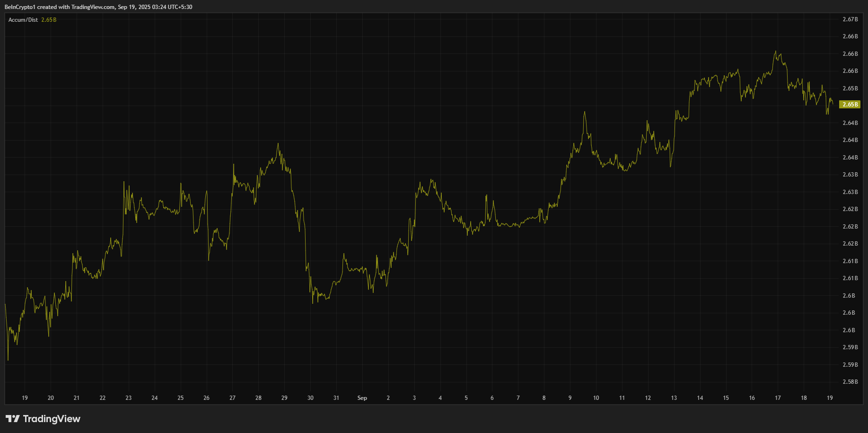868x433 pixels.
Task: Click the 2.67B price axis label
Action: 850,19
